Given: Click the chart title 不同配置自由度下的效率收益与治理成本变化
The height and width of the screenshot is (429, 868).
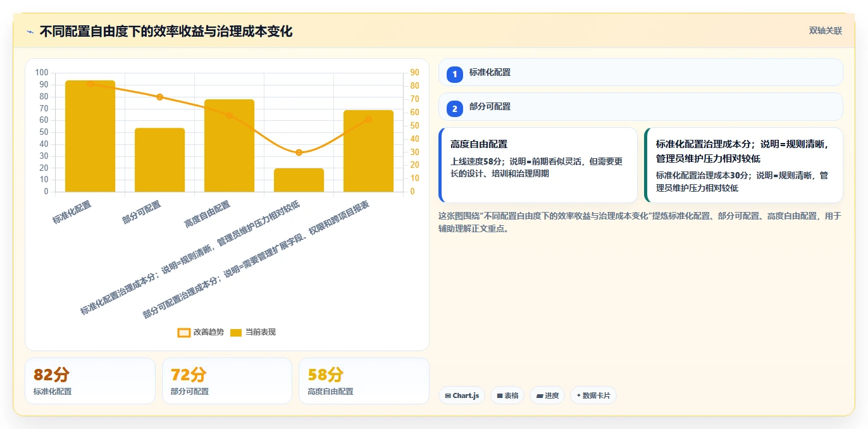Looking at the screenshot, I should (x=166, y=31).
